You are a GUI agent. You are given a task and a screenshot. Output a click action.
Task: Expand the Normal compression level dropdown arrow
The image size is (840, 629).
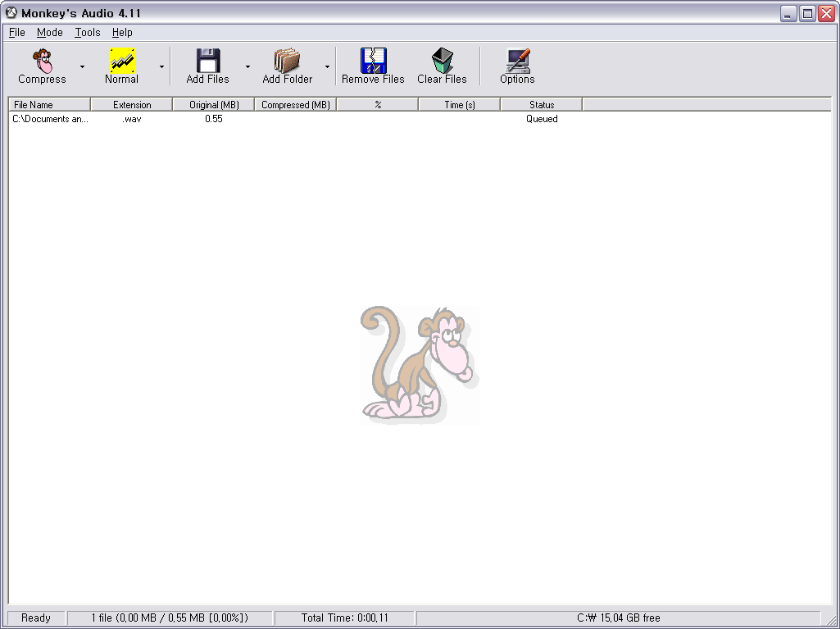pos(161,66)
